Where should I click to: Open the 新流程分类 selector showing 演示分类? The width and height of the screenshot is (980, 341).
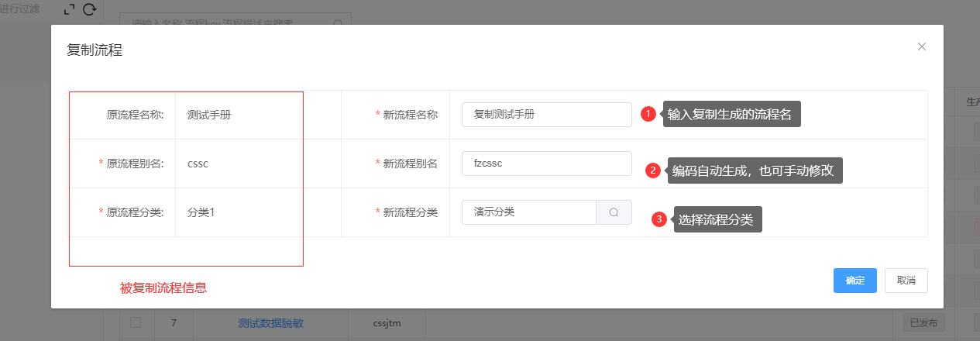[x=528, y=212]
